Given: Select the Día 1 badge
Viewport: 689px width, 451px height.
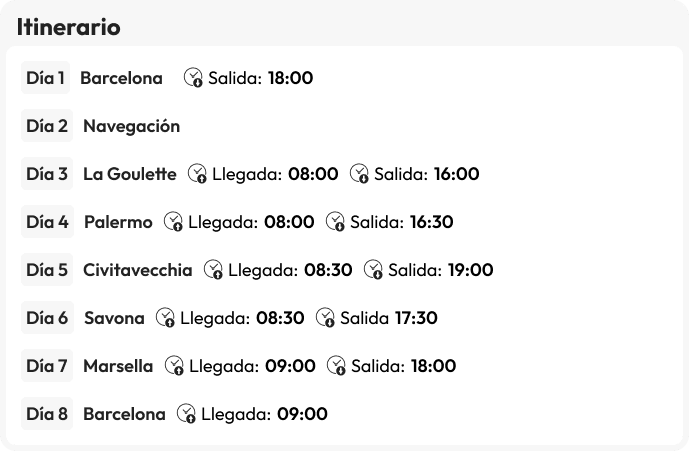Looking at the screenshot, I should [x=46, y=78].
